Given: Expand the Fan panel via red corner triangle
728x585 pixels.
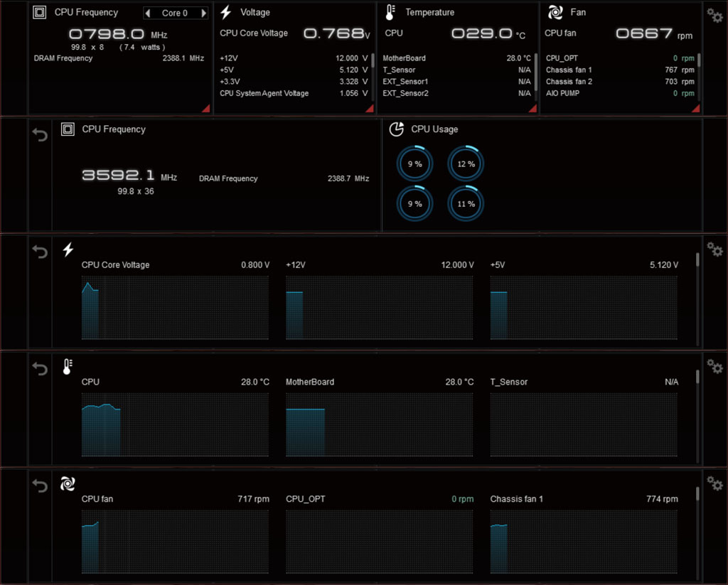Looking at the screenshot, I should coord(695,108).
